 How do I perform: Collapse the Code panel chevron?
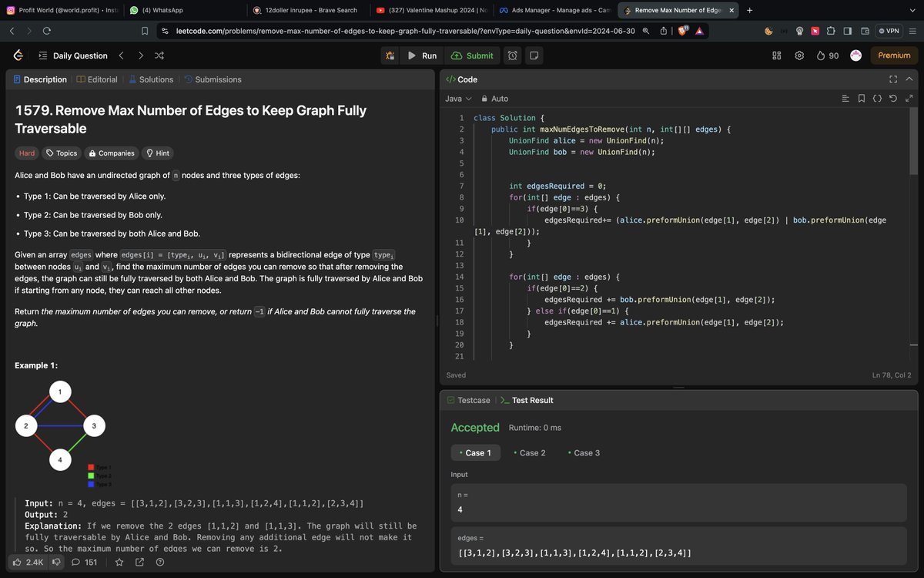tap(909, 79)
